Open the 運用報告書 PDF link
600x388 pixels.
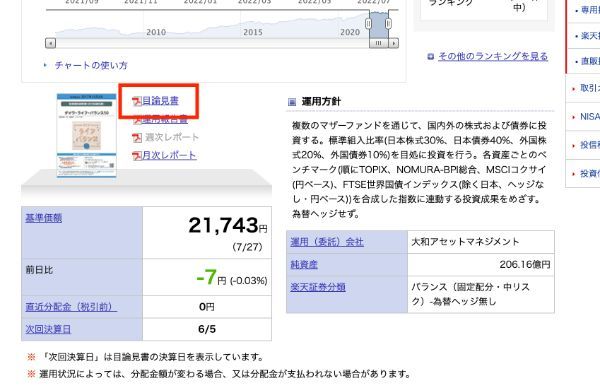tap(165, 120)
